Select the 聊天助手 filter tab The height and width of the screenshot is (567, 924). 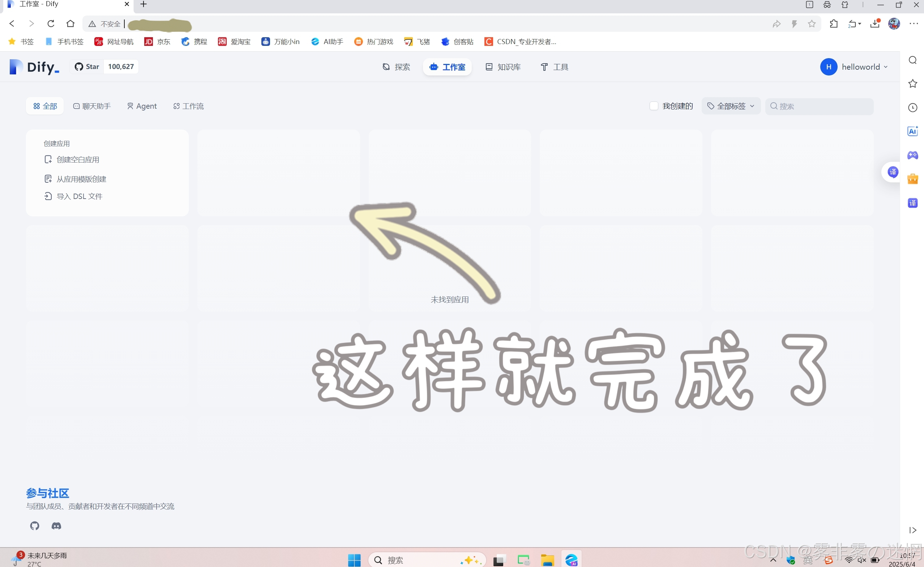(92, 106)
